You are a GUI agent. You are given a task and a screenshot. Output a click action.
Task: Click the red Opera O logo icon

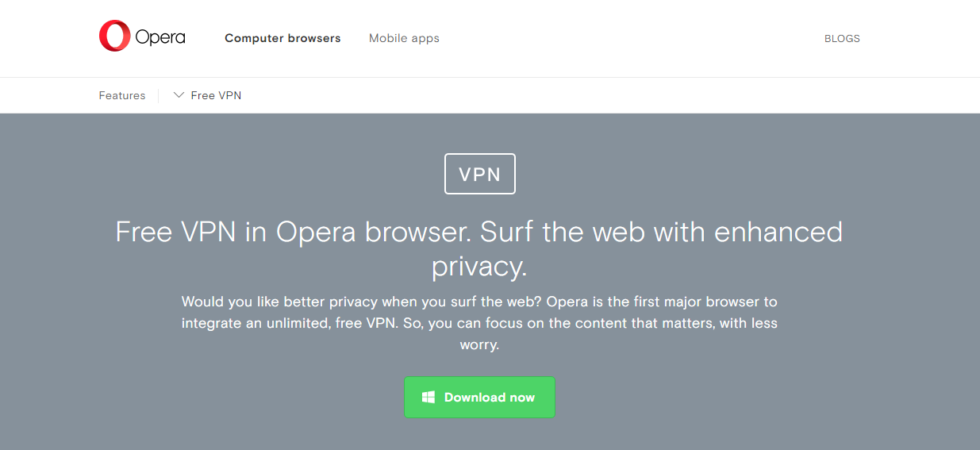(114, 37)
